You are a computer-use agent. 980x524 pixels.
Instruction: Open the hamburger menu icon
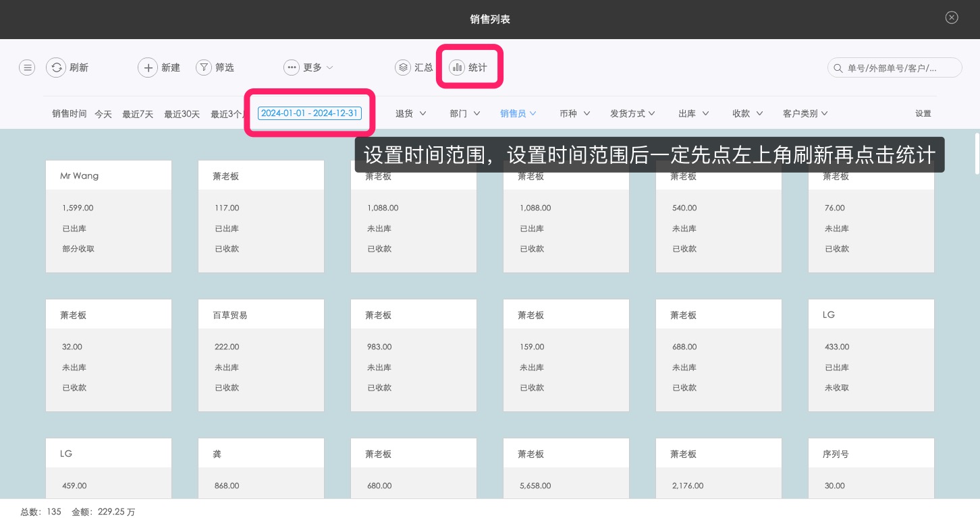click(x=27, y=67)
